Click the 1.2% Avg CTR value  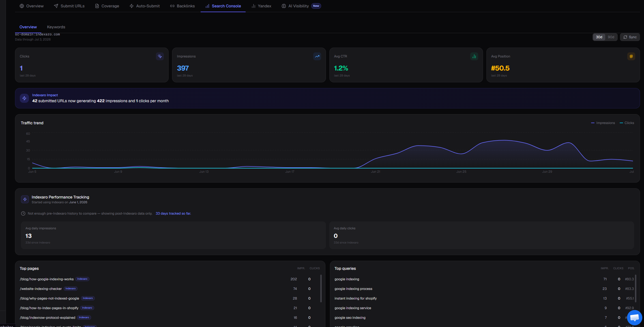coord(341,68)
